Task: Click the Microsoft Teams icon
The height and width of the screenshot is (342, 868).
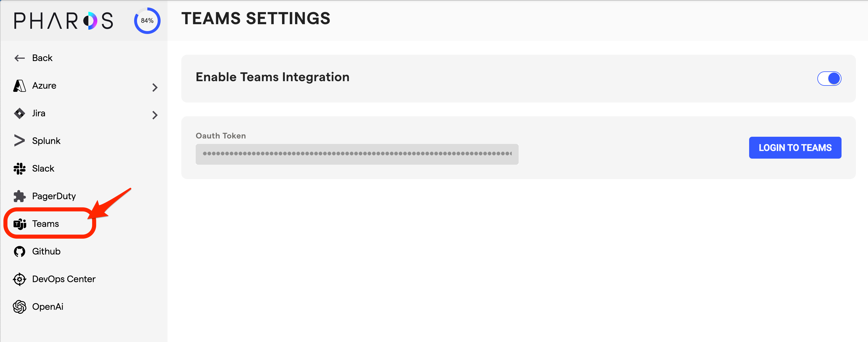Action: click(20, 224)
